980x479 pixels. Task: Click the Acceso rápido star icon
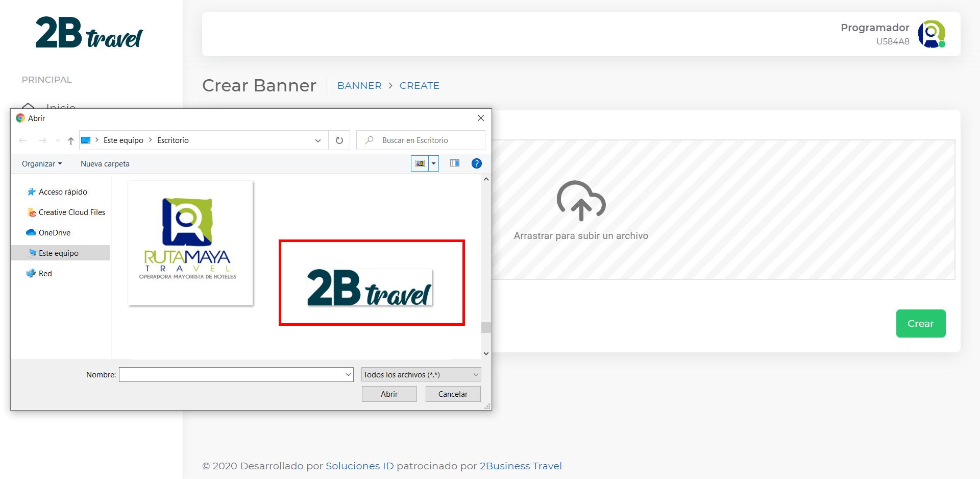pyautogui.click(x=32, y=192)
